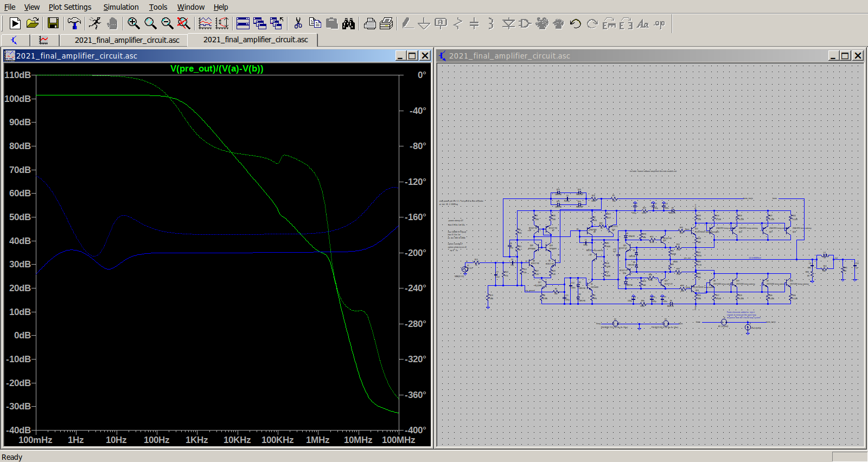868x462 pixels.
Task: Click the New Schematic toolbar icon
Action: 15,23
